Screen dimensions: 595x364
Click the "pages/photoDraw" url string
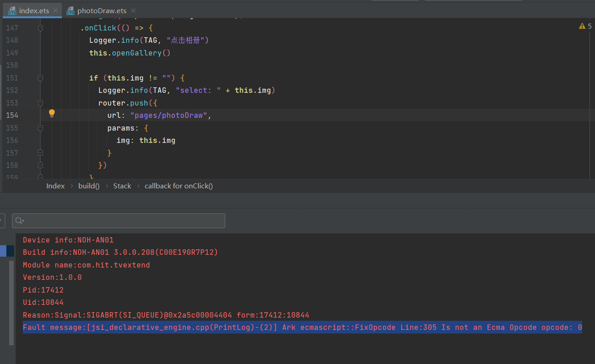169,115
